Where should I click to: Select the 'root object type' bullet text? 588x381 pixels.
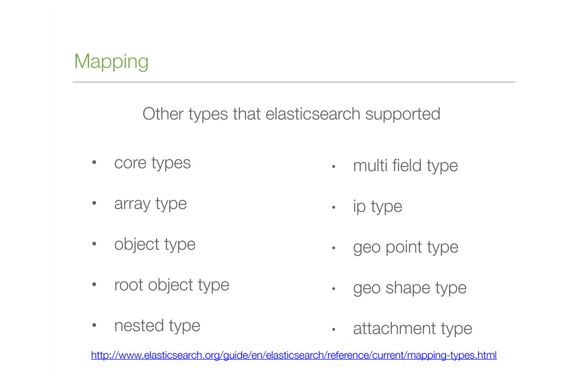point(171,285)
